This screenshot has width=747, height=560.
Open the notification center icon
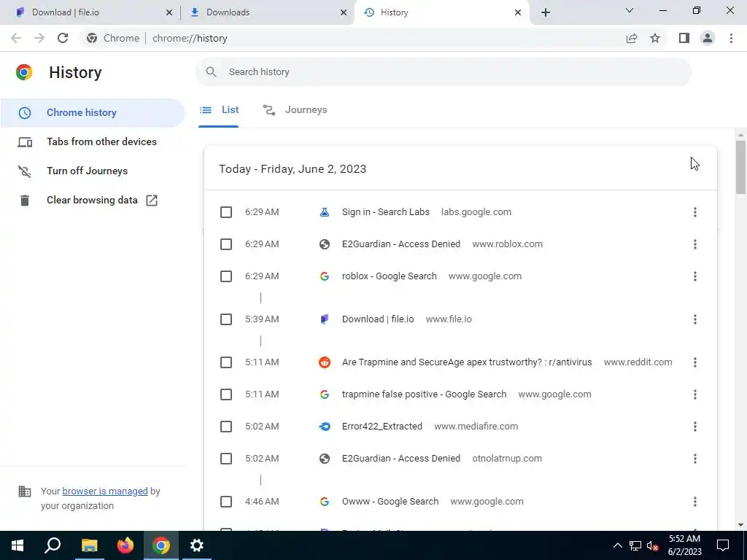[x=723, y=545]
